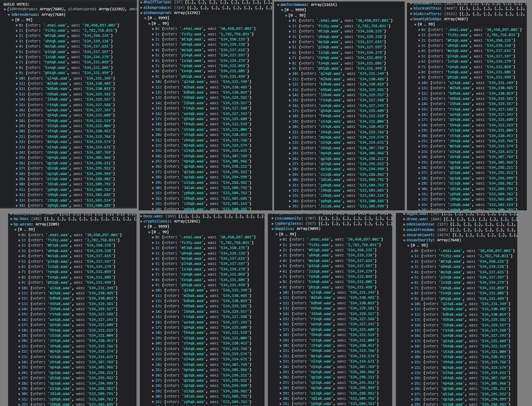
Task: Expand the eosarabianet: (4574) array
Action: coord(405,235)
